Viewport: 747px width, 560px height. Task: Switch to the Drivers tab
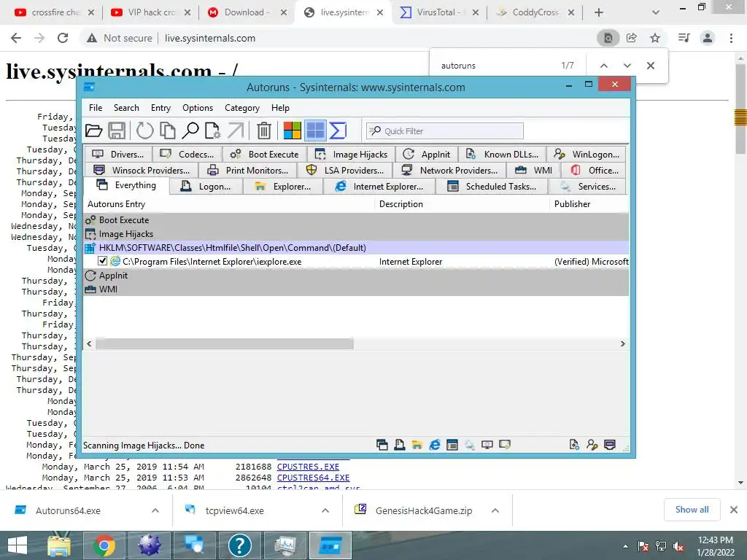pos(119,155)
